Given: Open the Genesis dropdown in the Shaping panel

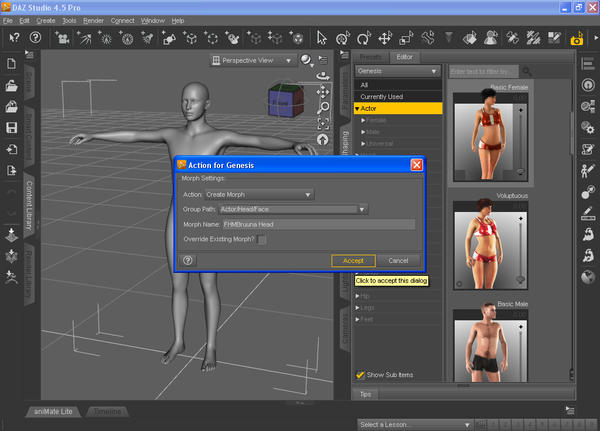Looking at the screenshot, I should 398,71.
